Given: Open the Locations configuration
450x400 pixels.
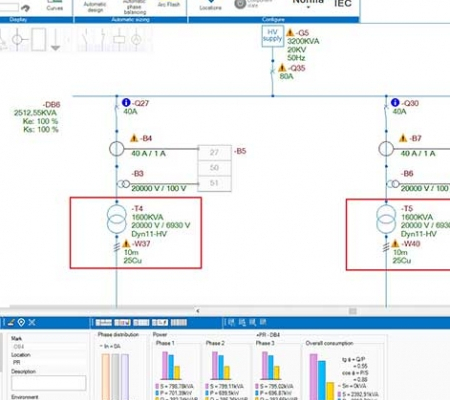Looking at the screenshot, I should point(210,5).
